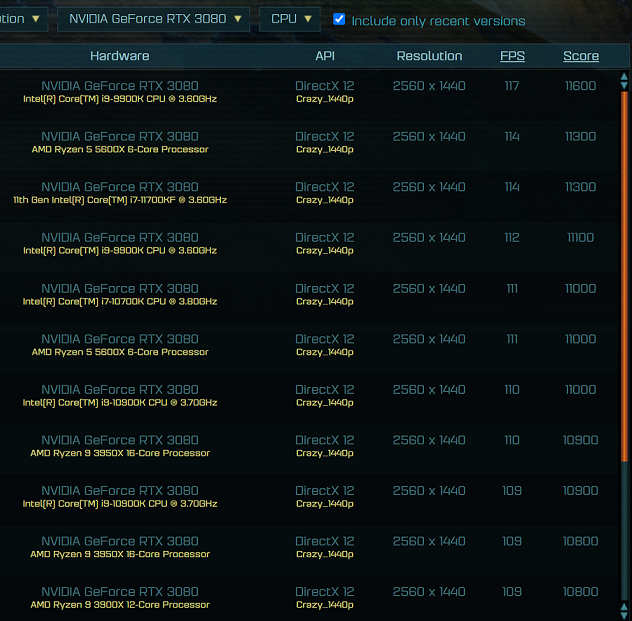Viewport: 632px width, 621px height.
Task: Click the FPS value 117
Action: pos(512,86)
